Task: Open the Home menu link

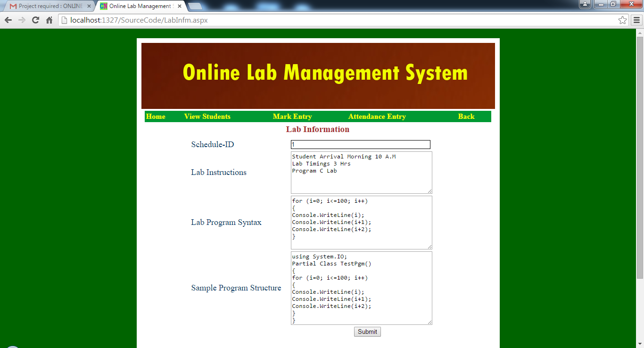Action: (x=156, y=116)
